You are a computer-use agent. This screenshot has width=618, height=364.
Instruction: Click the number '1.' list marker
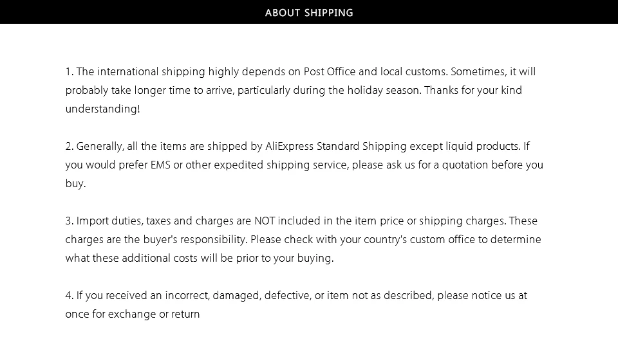pos(70,71)
